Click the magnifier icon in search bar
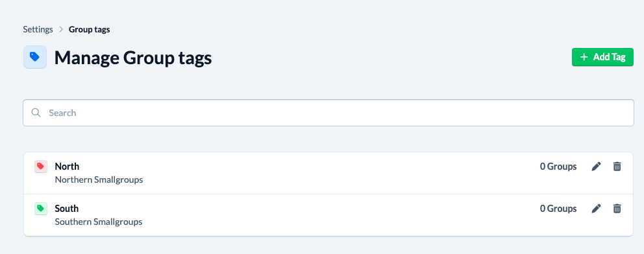 tap(36, 113)
